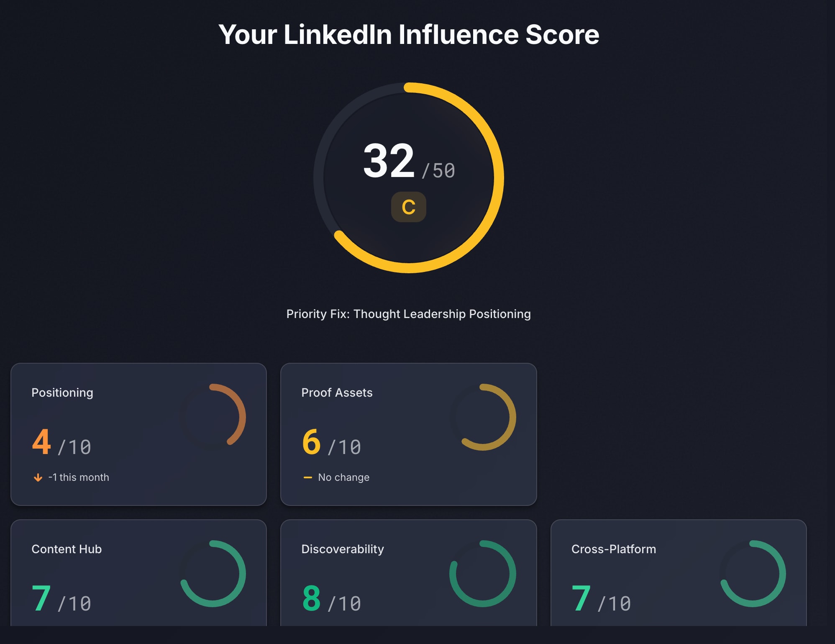Click the 32 overall score number
This screenshot has width=835, height=644.
[x=389, y=161]
